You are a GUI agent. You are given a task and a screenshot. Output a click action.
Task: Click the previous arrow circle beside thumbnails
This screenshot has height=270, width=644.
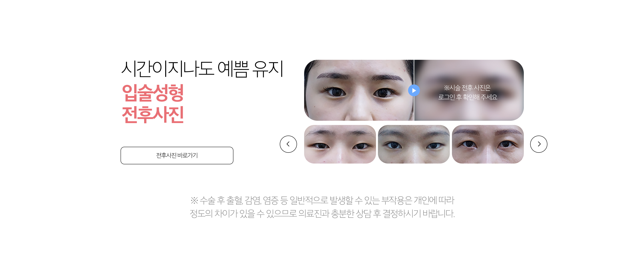288,144
